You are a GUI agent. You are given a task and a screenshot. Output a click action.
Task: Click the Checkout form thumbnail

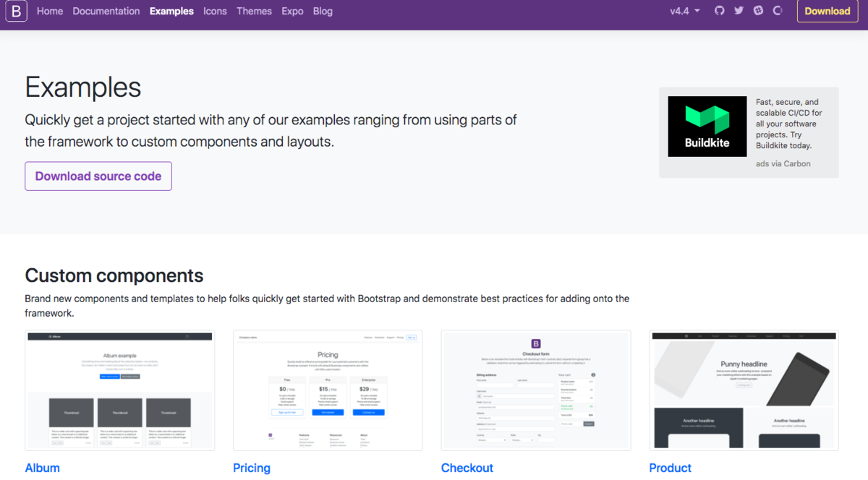click(x=536, y=390)
